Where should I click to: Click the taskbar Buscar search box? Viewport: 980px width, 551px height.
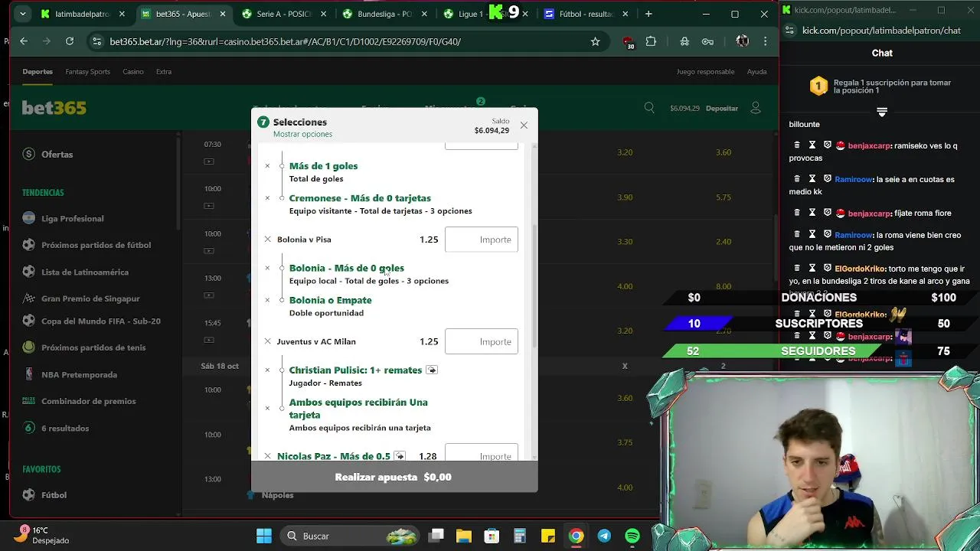tap(351, 536)
